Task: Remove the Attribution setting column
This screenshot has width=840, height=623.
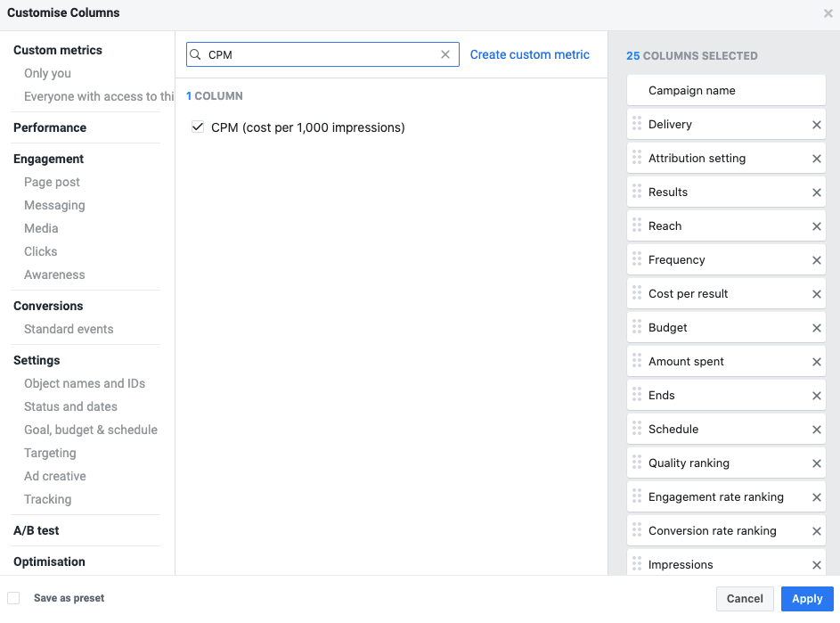Action: [816, 159]
